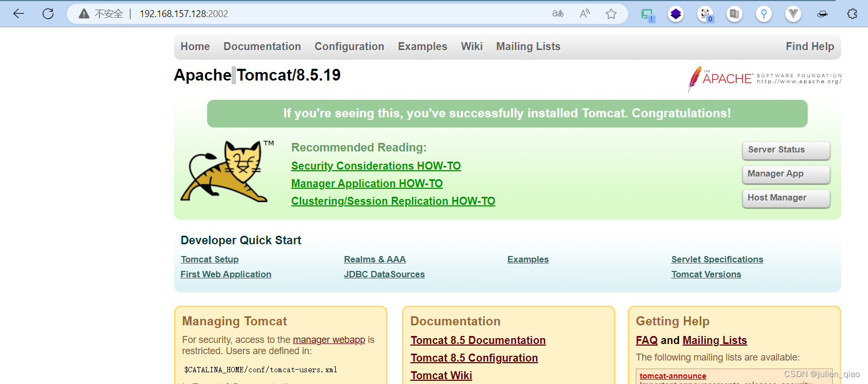
Task: Click the Host Manager button
Action: (x=786, y=198)
